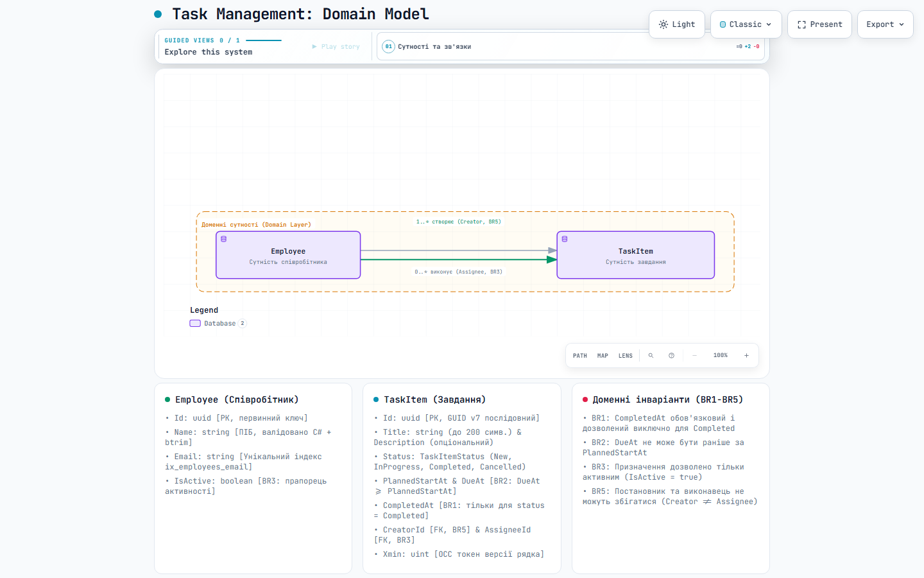This screenshot has width=924, height=578.
Task: Zoom out with the minus button
Action: pyautogui.click(x=694, y=356)
